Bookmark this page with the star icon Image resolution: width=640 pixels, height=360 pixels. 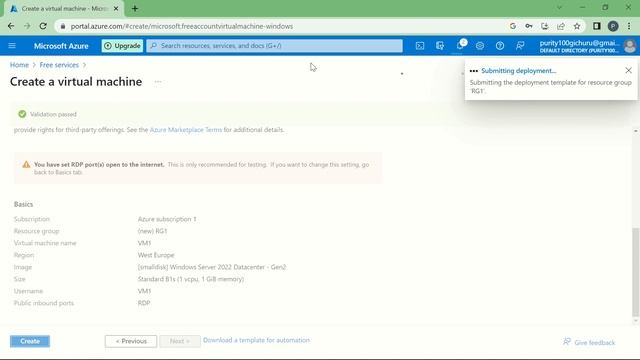577,26
